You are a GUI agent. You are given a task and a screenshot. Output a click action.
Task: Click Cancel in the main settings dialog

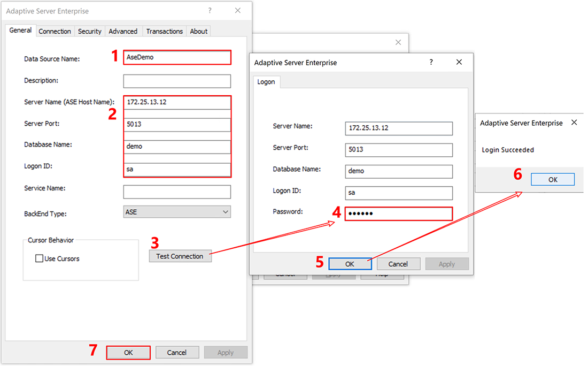tap(176, 353)
